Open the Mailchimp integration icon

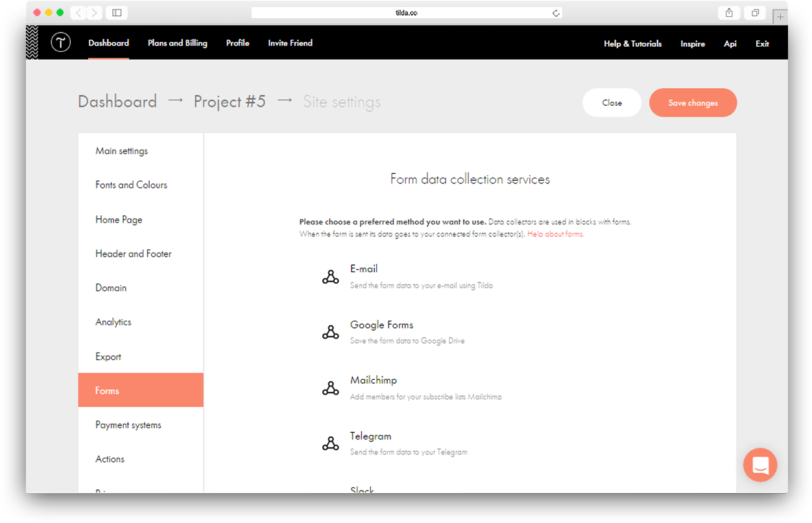click(331, 388)
